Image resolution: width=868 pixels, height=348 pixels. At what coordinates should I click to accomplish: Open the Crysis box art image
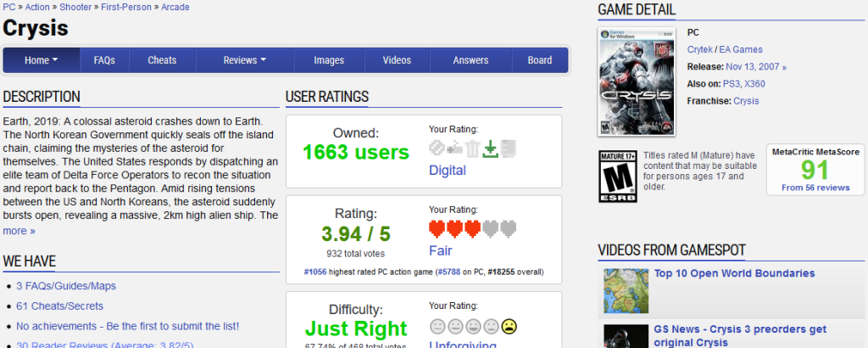(637, 81)
